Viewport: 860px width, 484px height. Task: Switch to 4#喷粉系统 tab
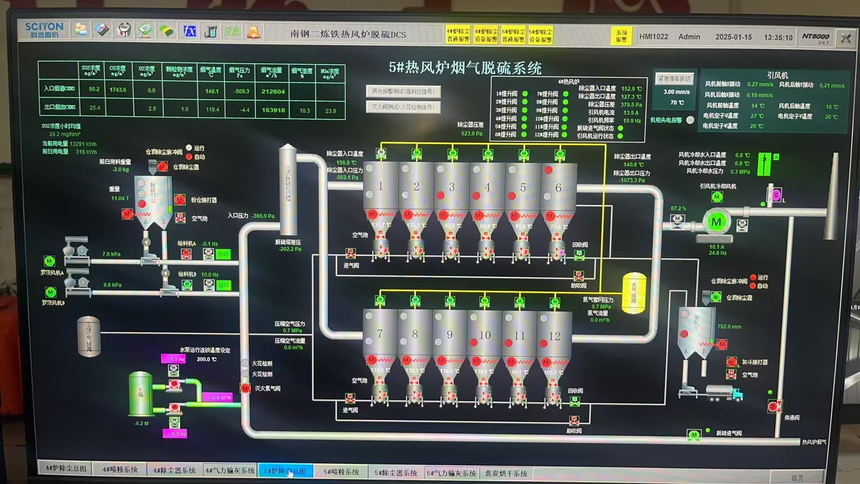[120, 469]
